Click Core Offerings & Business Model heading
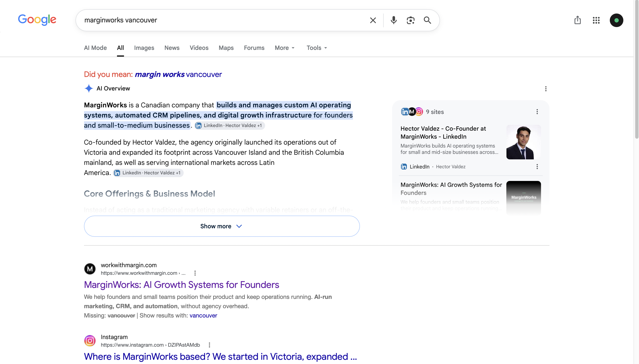Viewport: 639px width, 364px height. point(149,194)
